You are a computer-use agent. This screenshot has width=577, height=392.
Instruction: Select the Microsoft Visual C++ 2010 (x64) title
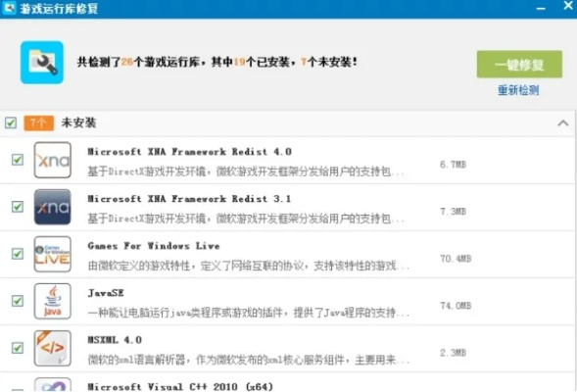[x=180, y=387]
